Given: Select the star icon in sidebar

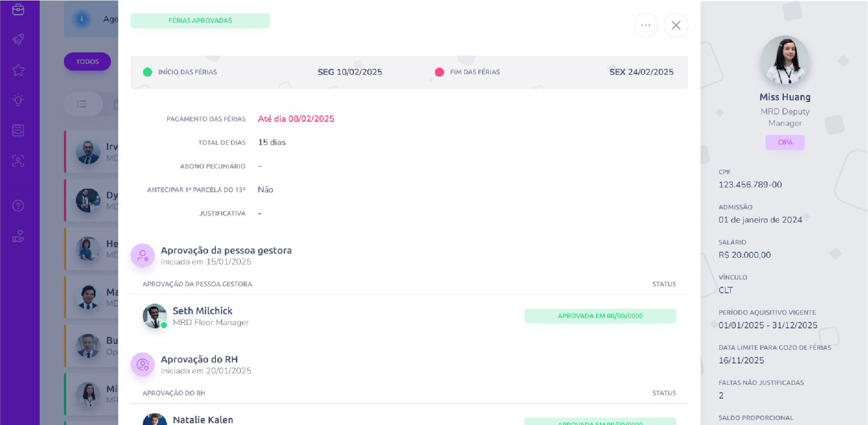Looking at the screenshot, I should tap(18, 70).
